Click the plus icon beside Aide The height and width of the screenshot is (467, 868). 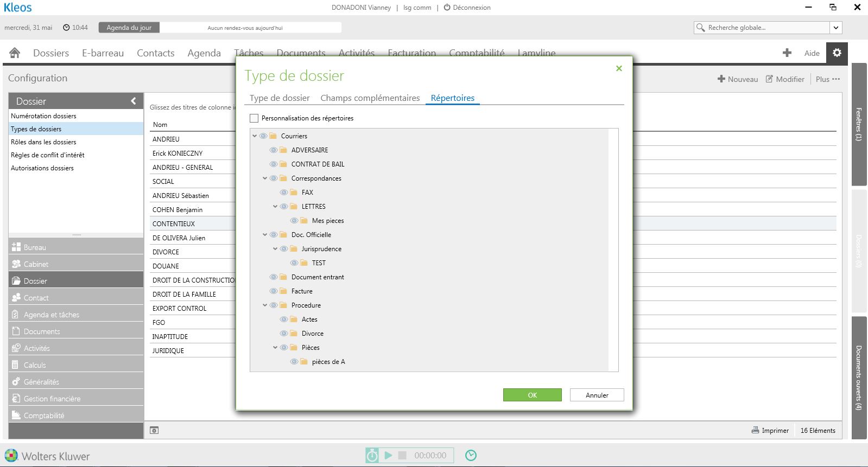pyautogui.click(x=787, y=53)
